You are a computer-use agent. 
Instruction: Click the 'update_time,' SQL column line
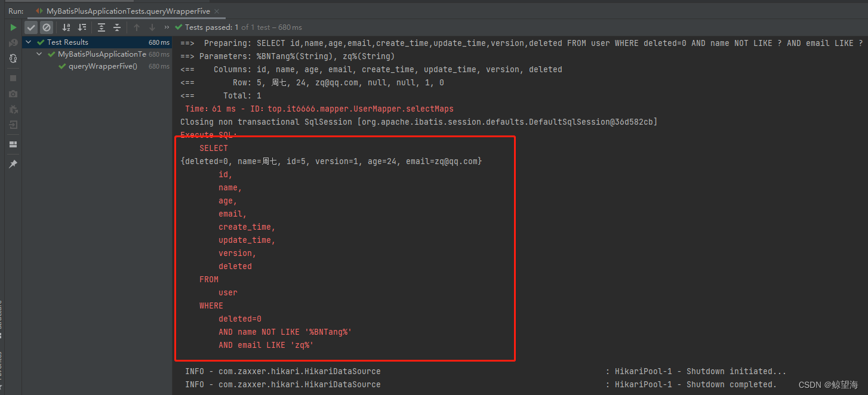click(x=247, y=240)
